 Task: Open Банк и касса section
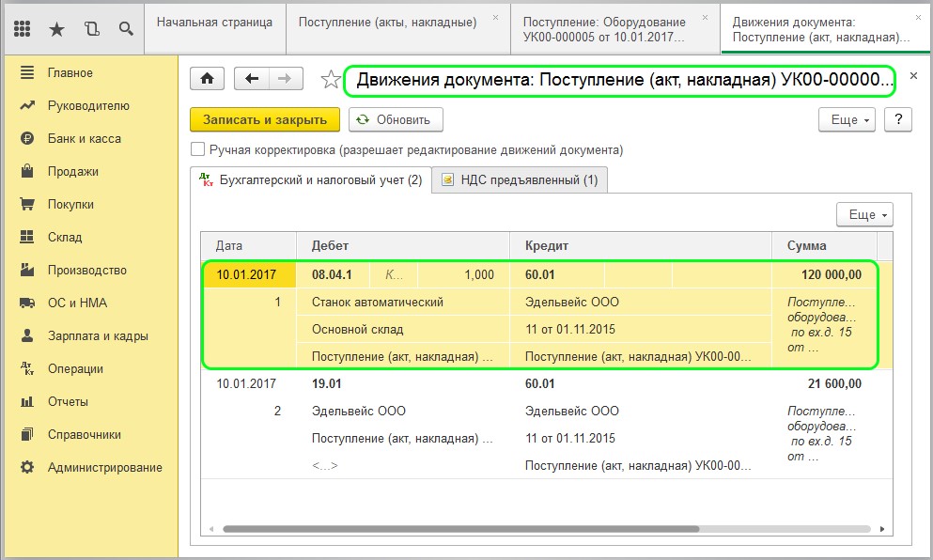click(x=84, y=138)
